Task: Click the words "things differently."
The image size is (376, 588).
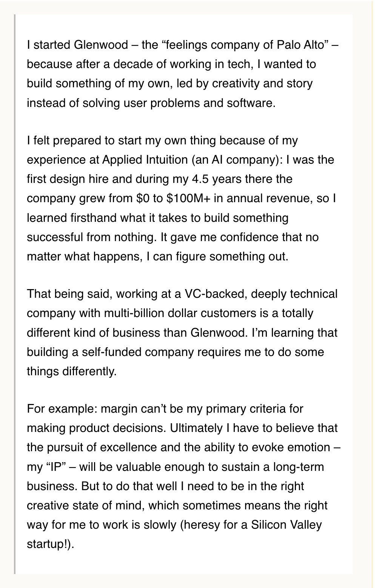Action: pyautogui.click(x=71, y=371)
